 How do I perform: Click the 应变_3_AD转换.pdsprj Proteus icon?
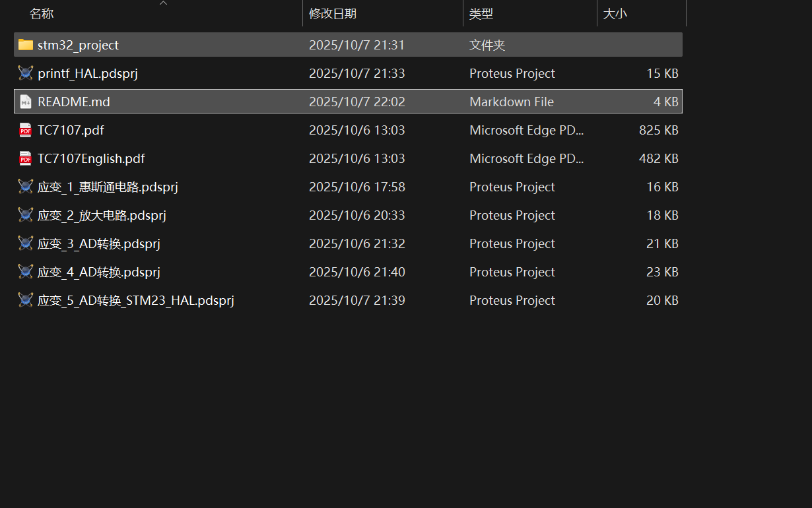(x=26, y=243)
